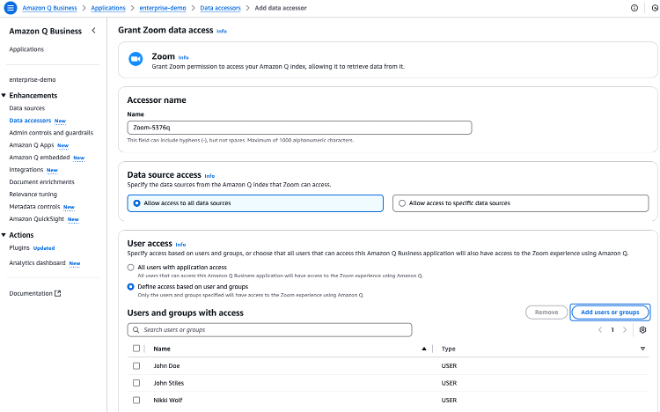Image resolution: width=660 pixels, height=412 pixels.
Task: Open Plugins in sidebar
Action: 19,248
